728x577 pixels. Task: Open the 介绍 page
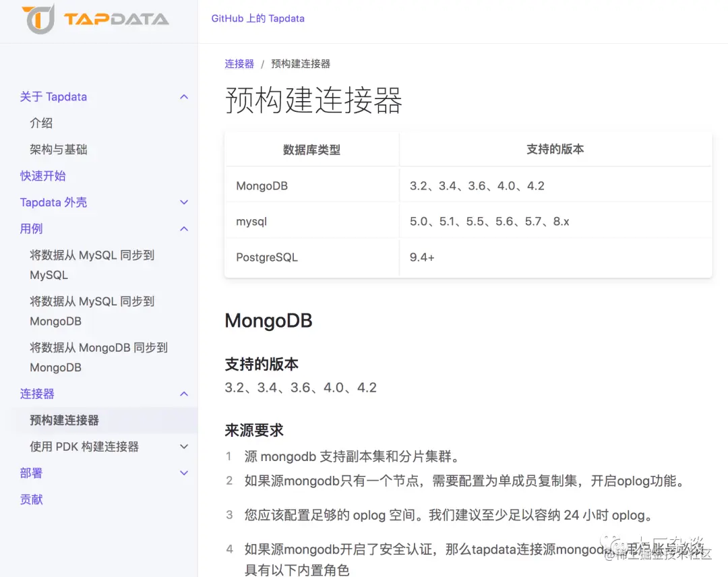coord(41,123)
